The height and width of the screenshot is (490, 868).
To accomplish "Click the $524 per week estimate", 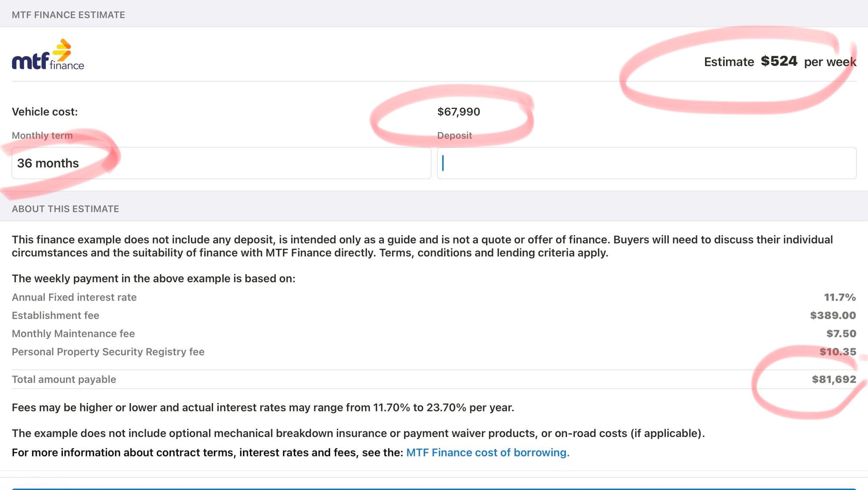I will [779, 62].
